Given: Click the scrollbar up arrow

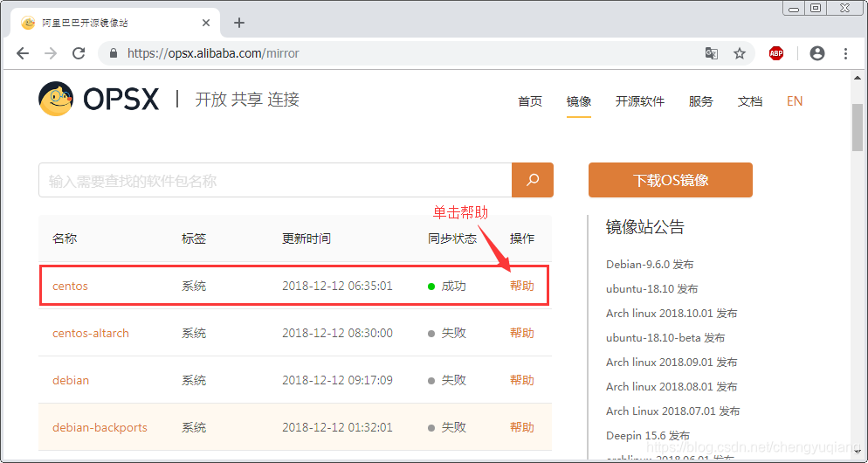Looking at the screenshot, I should click(x=858, y=77).
